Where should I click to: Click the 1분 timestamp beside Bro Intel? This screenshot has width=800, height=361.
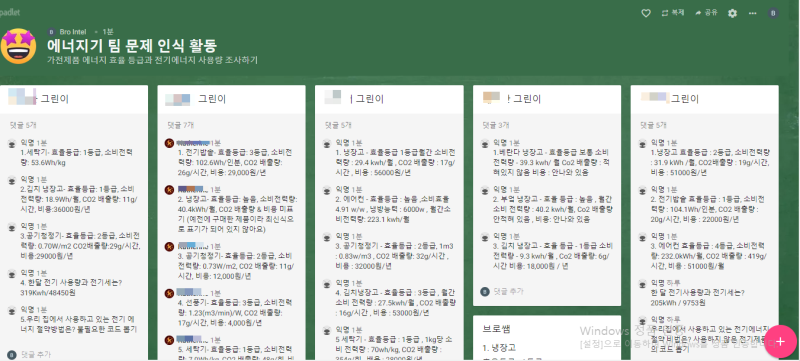pos(108,32)
